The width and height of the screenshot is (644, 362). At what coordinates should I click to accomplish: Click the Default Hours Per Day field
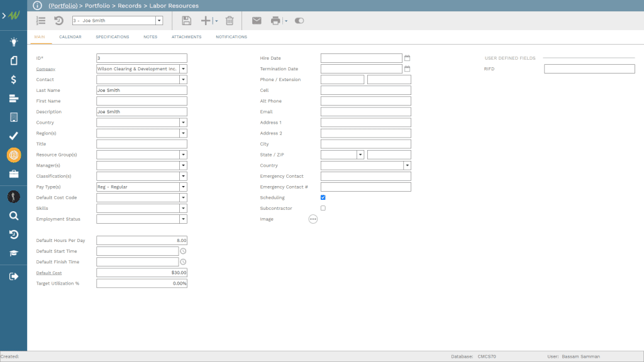coord(142,241)
